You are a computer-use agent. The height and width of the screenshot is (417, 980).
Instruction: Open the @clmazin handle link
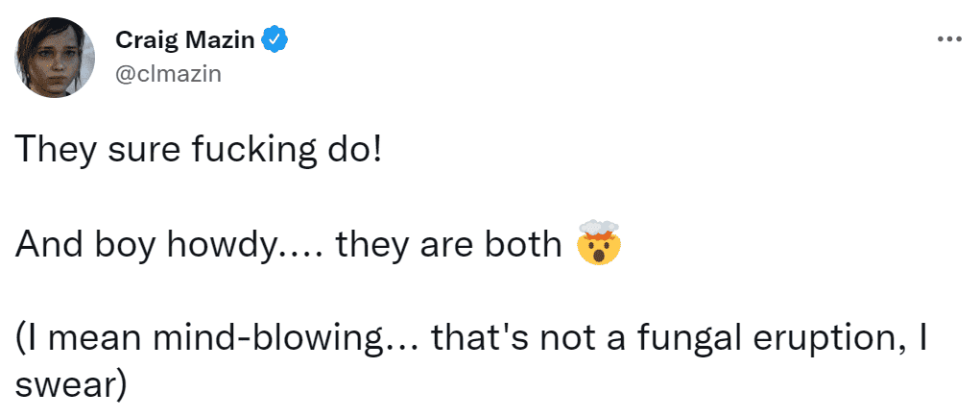(x=168, y=73)
